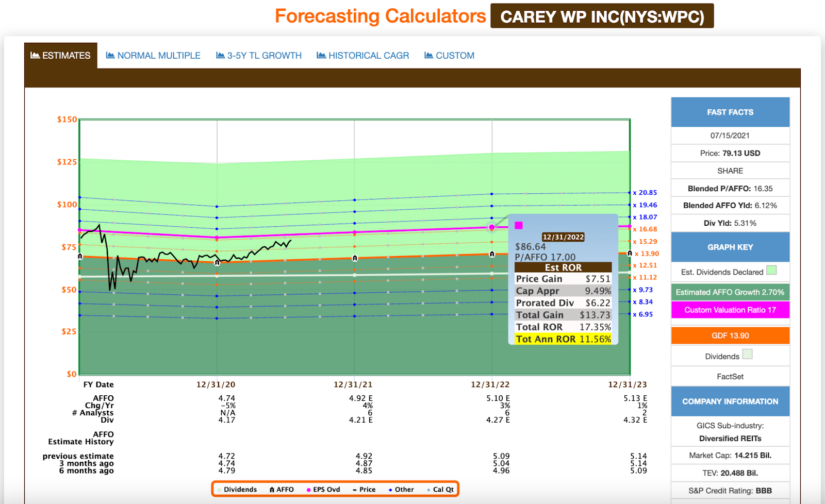
Task: Click CAREY WP INC(NYS:WPC) title badge
Action: tap(602, 16)
